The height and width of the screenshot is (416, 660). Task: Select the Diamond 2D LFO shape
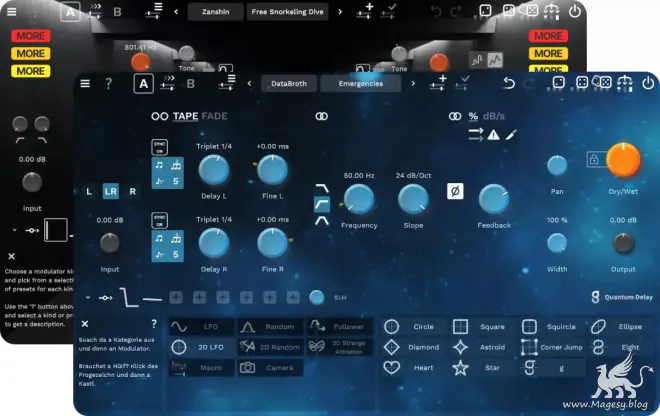click(414, 347)
